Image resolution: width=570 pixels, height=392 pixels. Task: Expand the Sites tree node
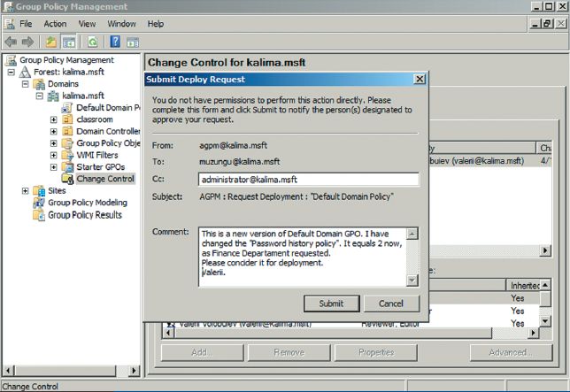(x=24, y=191)
